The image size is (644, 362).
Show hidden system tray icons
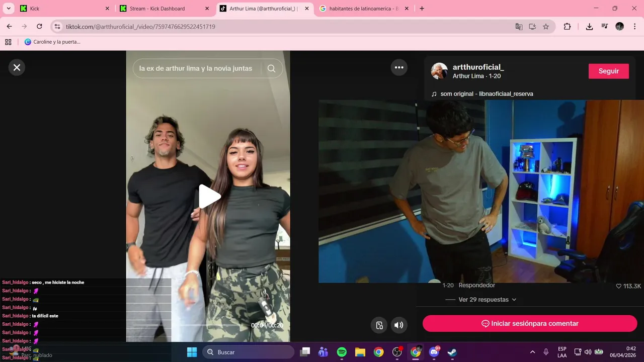532,352
